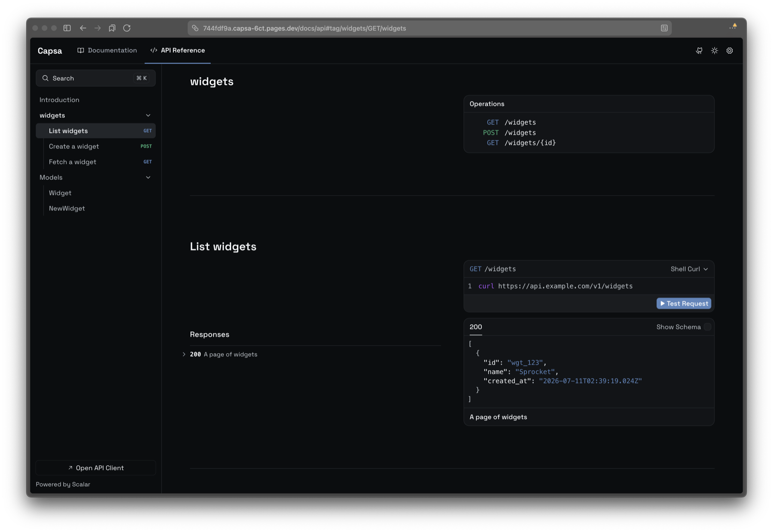773x532 pixels.
Task: Reload the page with the refresh icon
Action: pyautogui.click(x=127, y=28)
